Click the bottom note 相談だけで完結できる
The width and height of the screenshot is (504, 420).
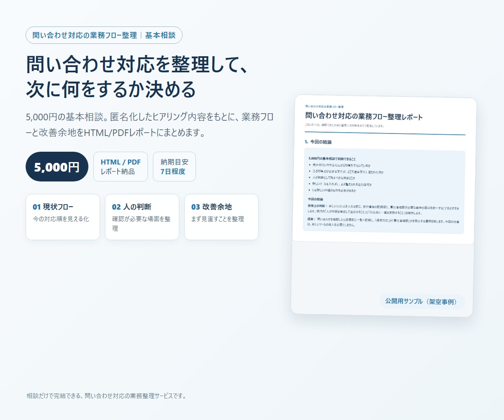point(106,396)
